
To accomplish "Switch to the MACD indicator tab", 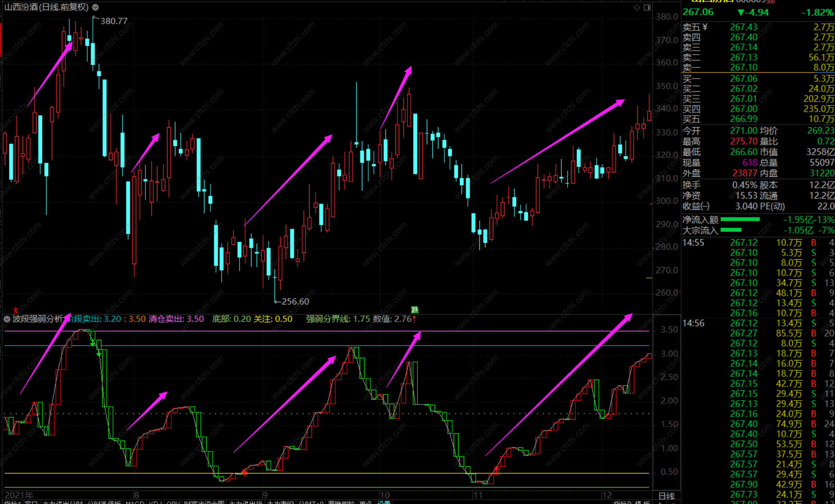I will pos(135,502).
